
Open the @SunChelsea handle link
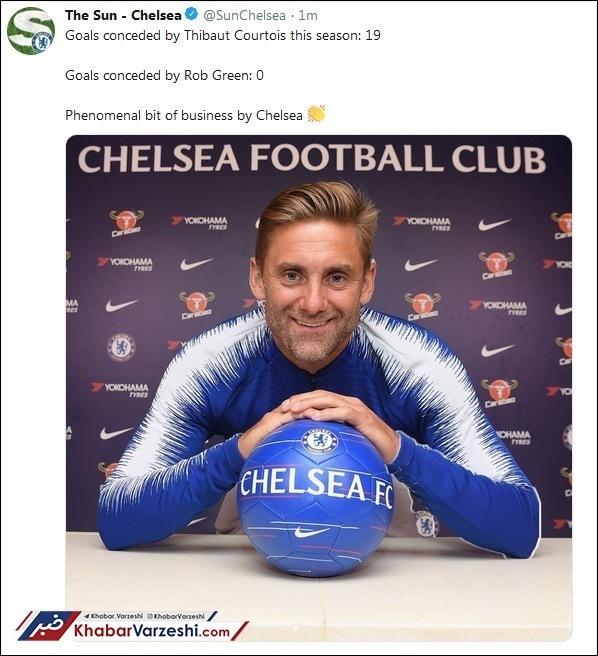(244, 15)
